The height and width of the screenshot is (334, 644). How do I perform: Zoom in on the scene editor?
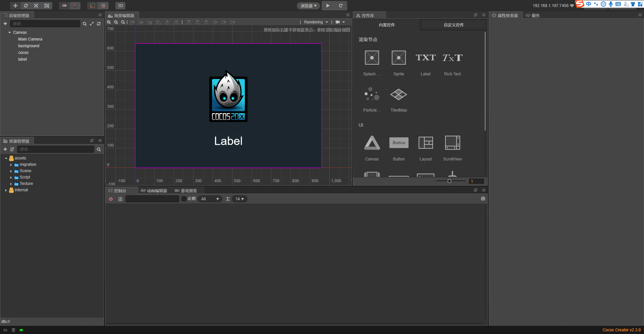pos(109,22)
